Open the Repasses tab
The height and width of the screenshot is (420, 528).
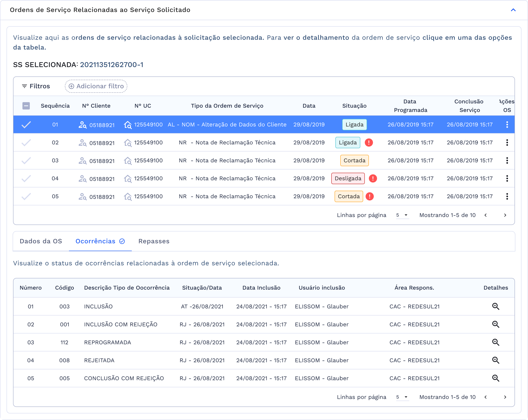pyautogui.click(x=154, y=241)
